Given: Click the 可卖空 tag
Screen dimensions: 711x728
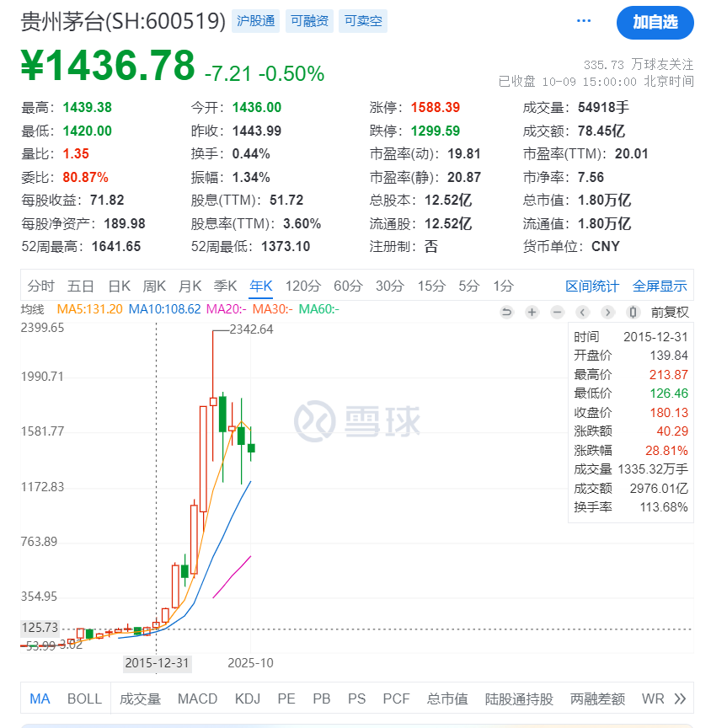Looking at the screenshot, I should pyautogui.click(x=363, y=21).
